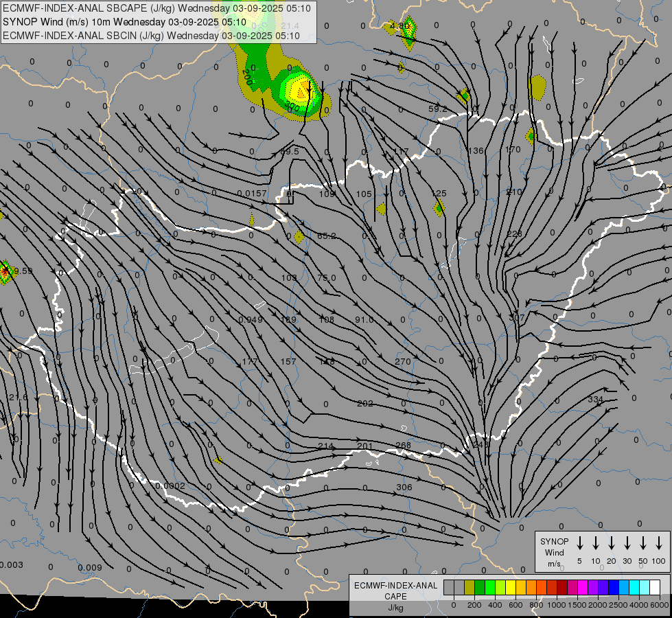Click the map value 270

point(403,362)
